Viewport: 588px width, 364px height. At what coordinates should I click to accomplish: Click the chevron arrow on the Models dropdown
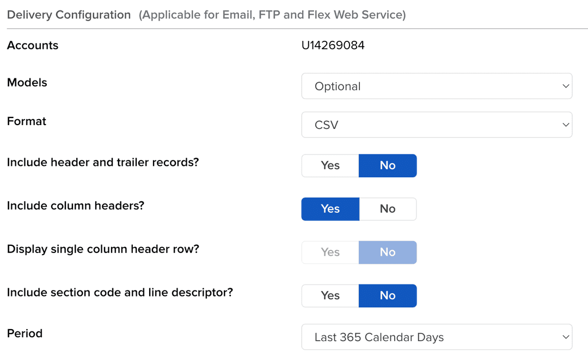[565, 86]
